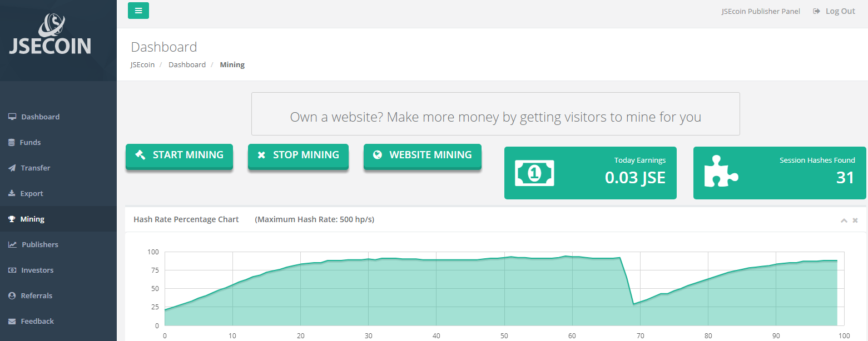Click the Export download icon

[12, 193]
